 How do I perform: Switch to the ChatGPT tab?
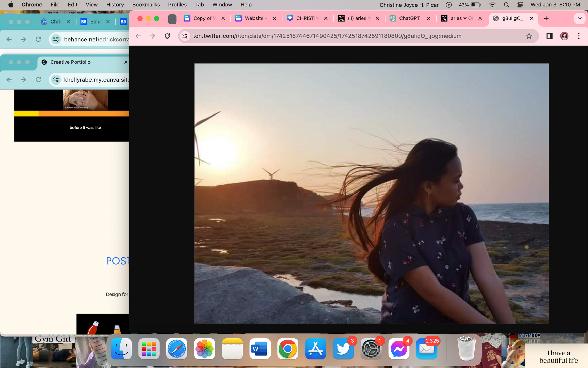409,18
